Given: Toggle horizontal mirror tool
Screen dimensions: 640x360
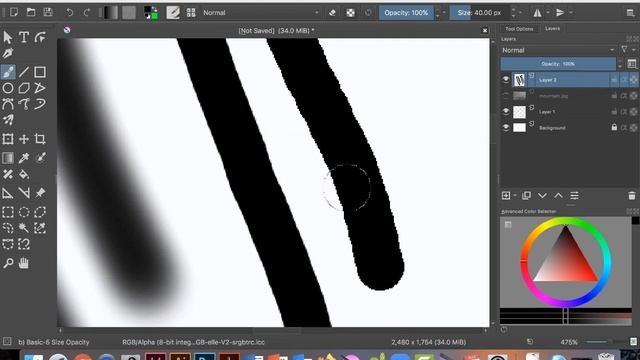Looking at the screenshot, I should (538, 13).
